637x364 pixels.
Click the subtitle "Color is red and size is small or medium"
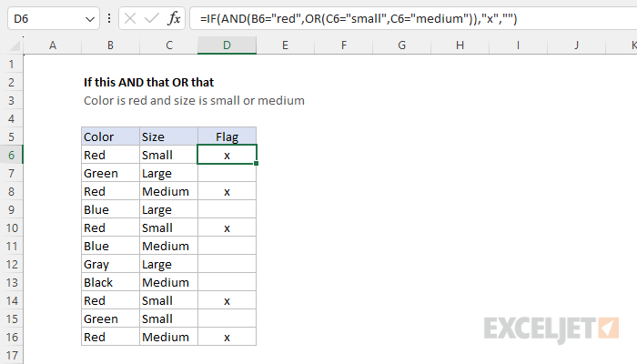tap(194, 100)
